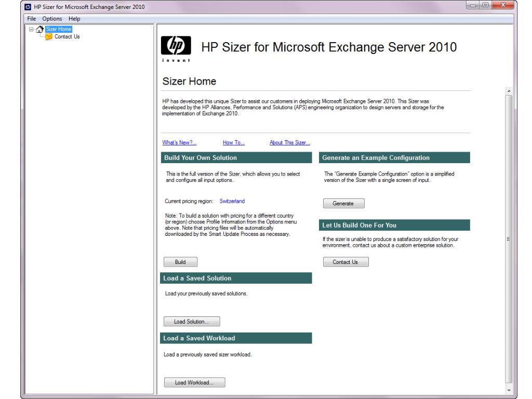This screenshot has width=532, height=399.
Task: Click the Sizer Home house icon
Action: 39,29
